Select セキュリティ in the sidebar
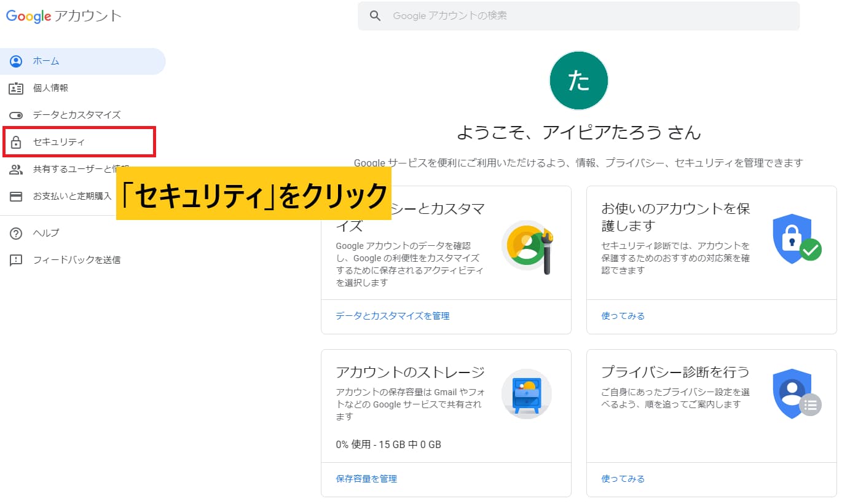The height and width of the screenshot is (504, 850). (x=79, y=142)
